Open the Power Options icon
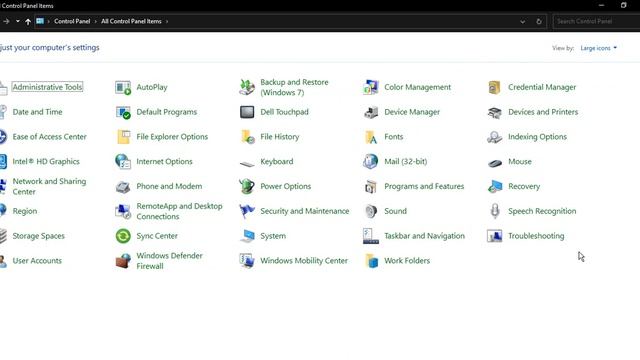640x360 pixels. (247, 187)
